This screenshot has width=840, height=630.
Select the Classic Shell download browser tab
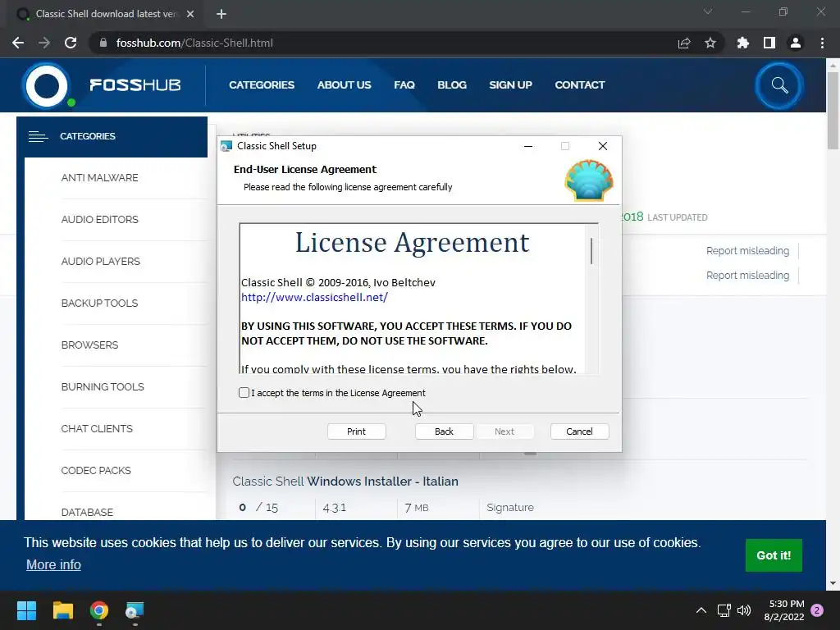pyautogui.click(x=106, y=14)
